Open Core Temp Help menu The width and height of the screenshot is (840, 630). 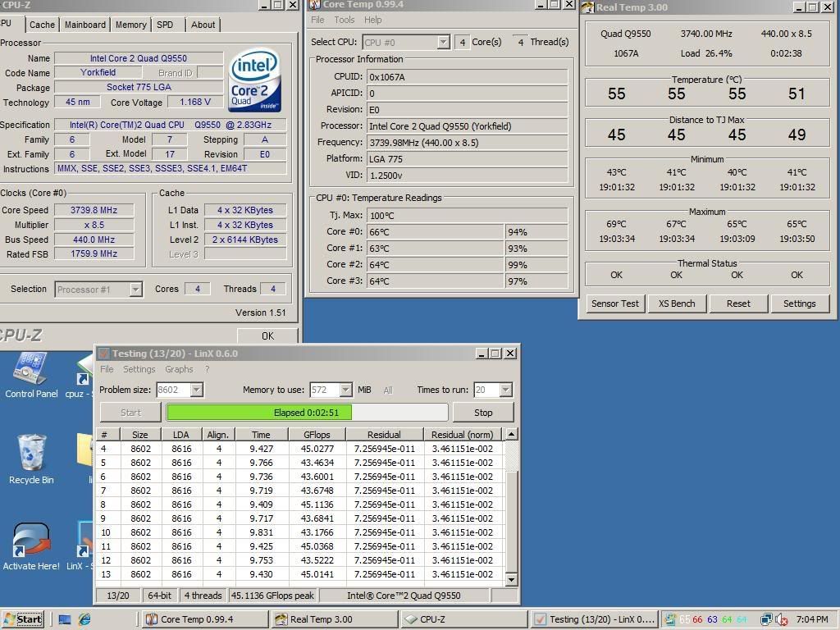[373, 20]
